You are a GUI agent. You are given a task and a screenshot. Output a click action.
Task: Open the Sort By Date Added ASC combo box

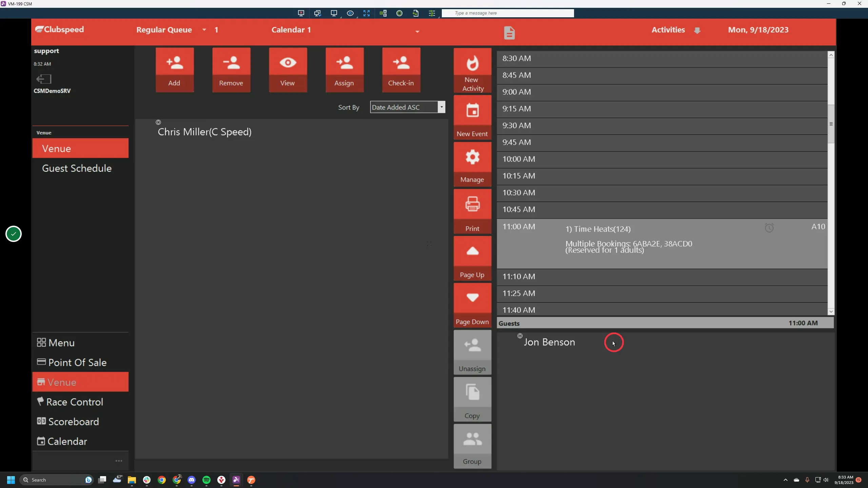click(408, 107)
